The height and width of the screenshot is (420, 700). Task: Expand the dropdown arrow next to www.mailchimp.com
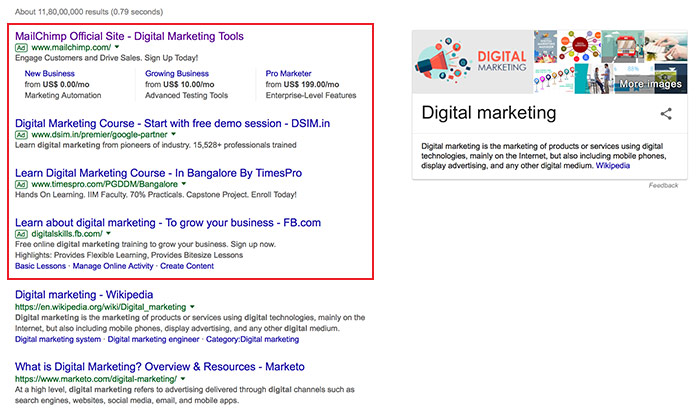click(117, 47)
